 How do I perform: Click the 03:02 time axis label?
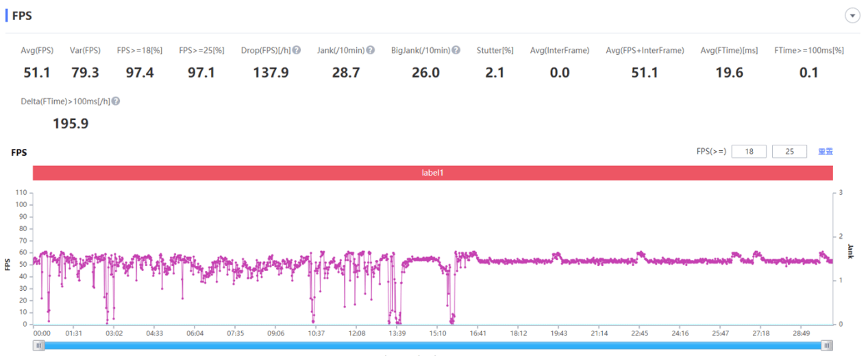point(114,333)
